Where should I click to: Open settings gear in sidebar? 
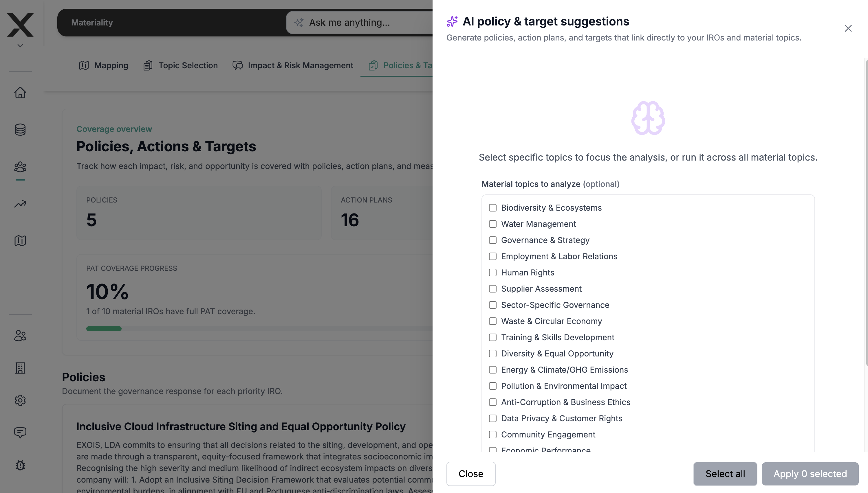tap(20, 400)
